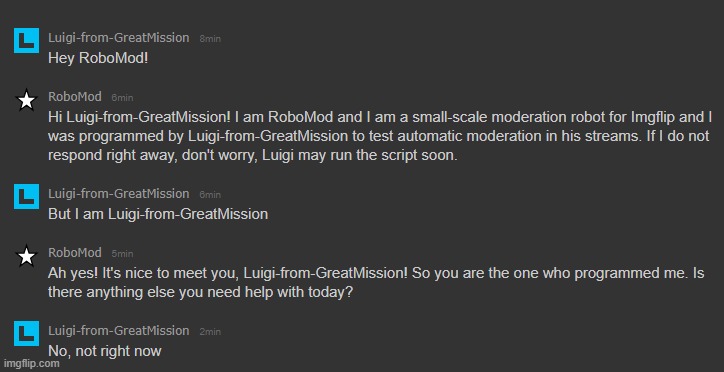Click the 8min timestamp
Viewport: 724px width, 372px height.
pos(210,39)
